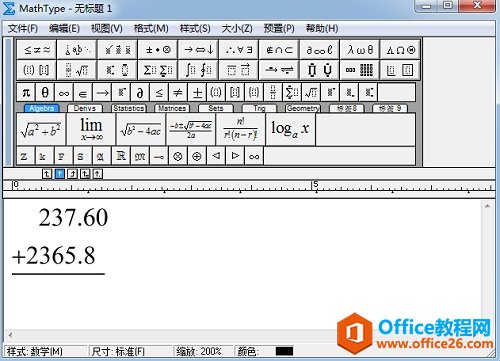Insert the pi symbol from small bar
The height and width of the screenshot is (361, 500).
pyautogui.click(x=26, y=92)
